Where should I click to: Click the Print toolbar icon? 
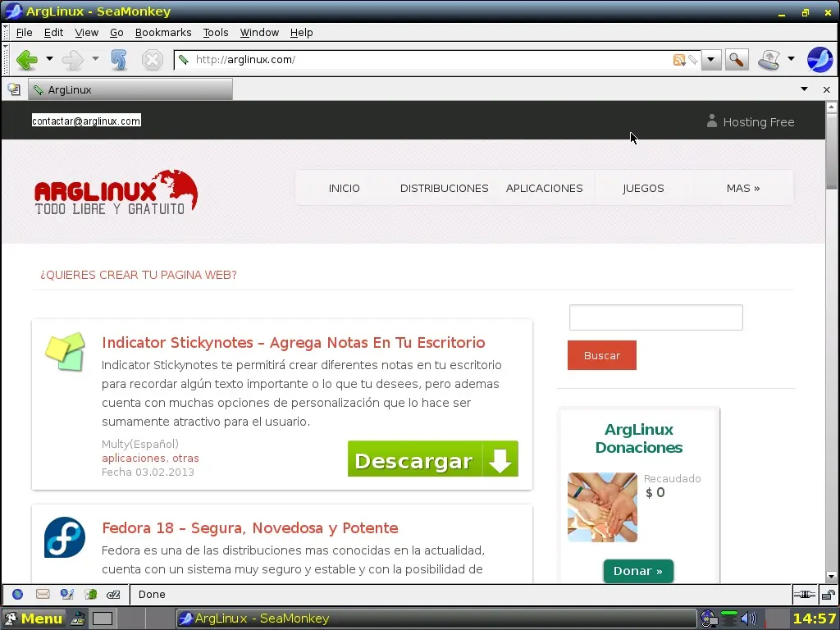(769, 59)
